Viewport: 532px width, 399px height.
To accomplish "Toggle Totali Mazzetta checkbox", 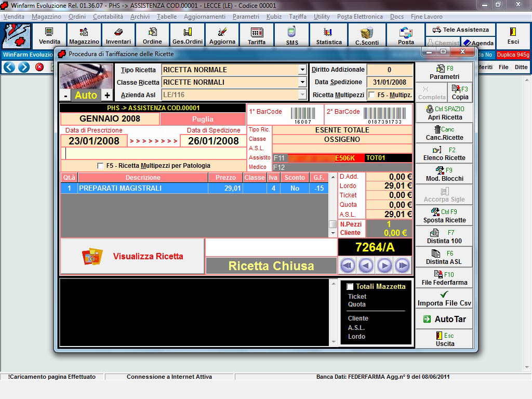I will coord(350,287).
